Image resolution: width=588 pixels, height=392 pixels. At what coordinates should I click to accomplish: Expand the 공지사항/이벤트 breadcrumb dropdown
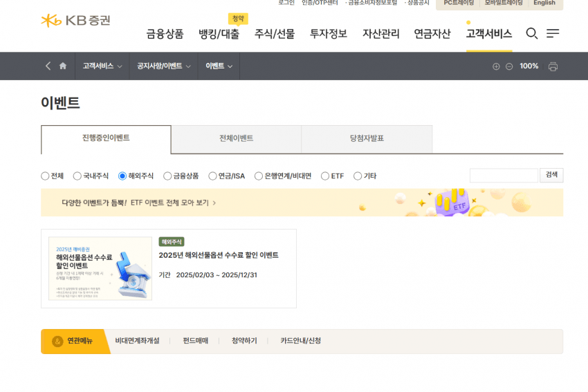[x=163, y=66]
